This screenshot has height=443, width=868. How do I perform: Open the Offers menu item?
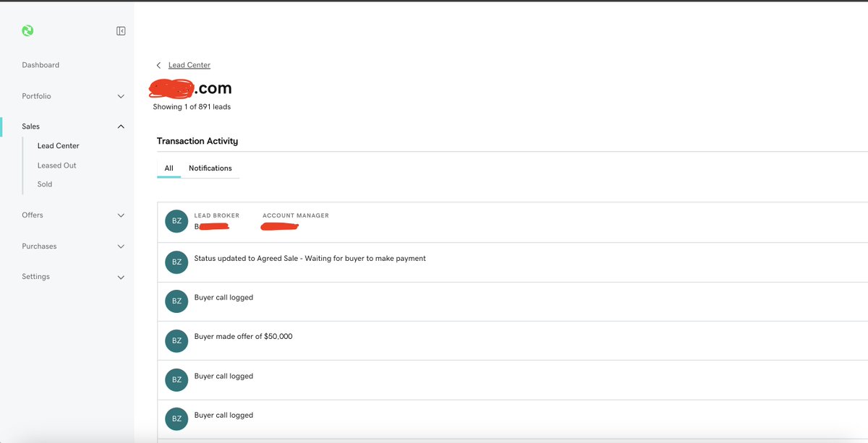33,215
